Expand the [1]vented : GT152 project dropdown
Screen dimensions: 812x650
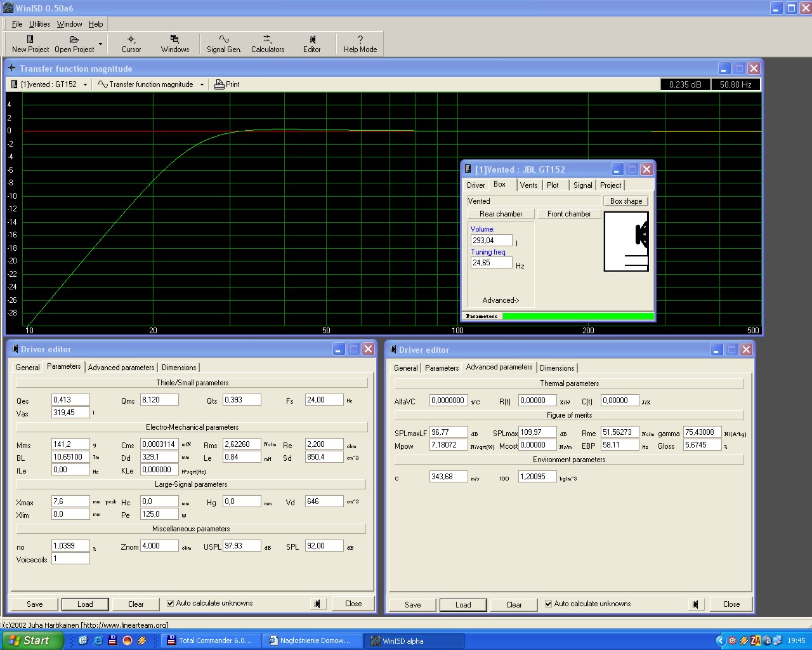tap(85, 84)
